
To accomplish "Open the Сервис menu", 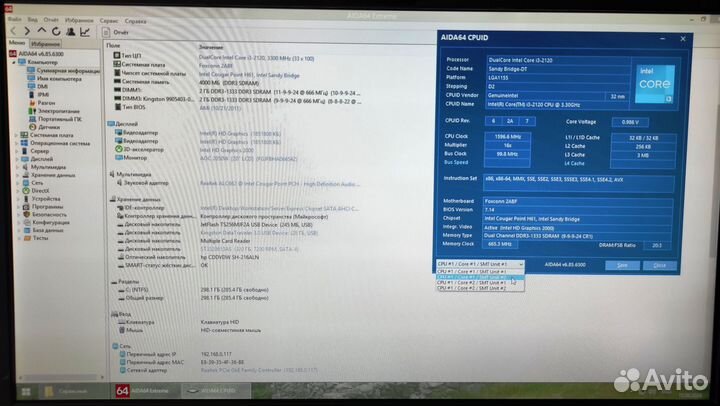I will tap(109, 21).
